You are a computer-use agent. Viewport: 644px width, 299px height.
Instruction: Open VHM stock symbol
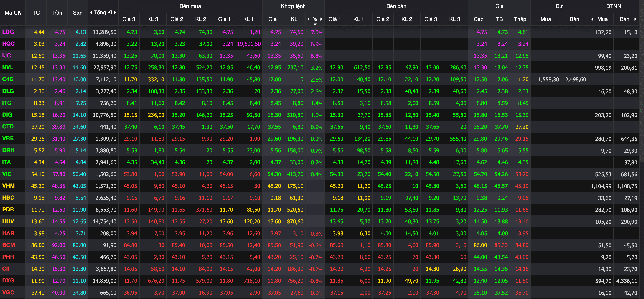(8, 186)
